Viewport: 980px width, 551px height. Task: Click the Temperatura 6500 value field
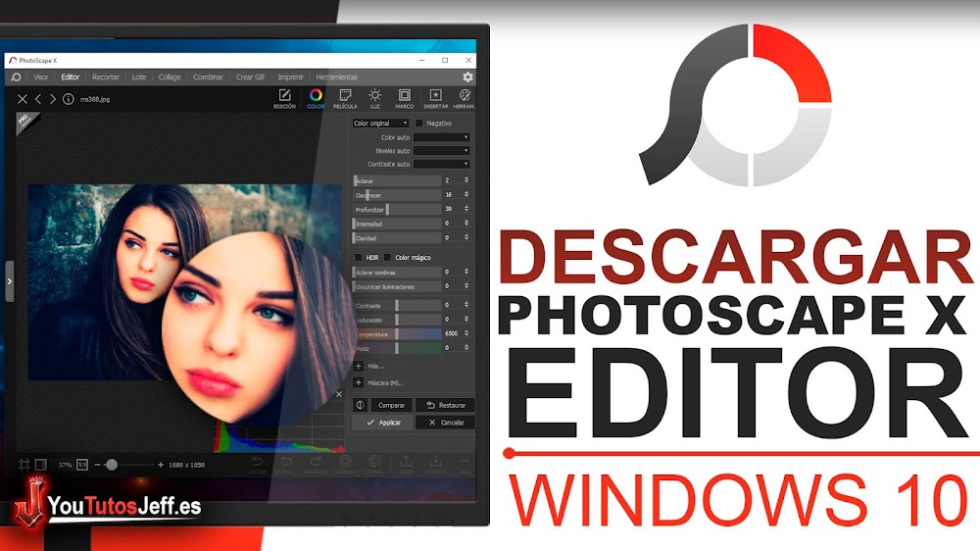(x=453, y=333)
